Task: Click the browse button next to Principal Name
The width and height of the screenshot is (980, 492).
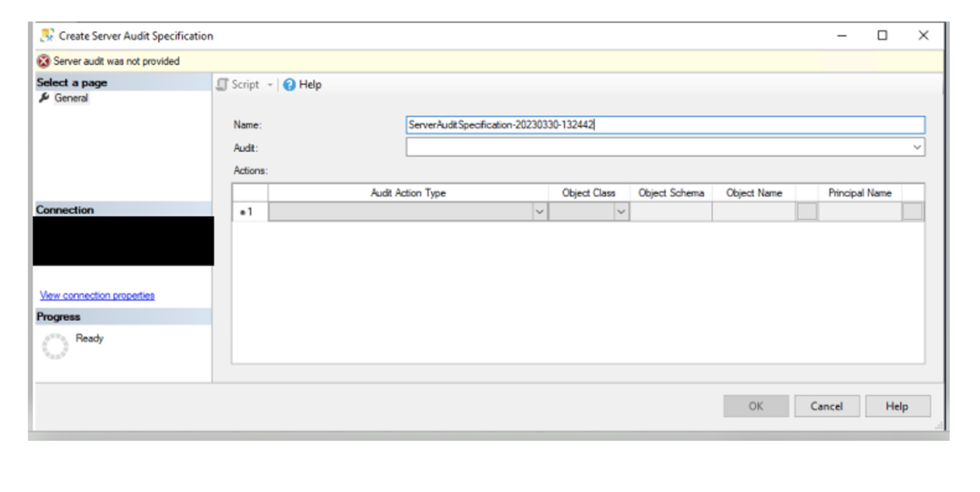Action: [x=912, y=212]
